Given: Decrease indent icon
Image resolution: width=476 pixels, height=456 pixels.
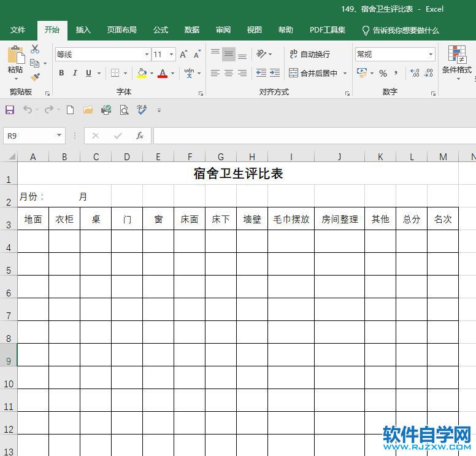Looking at the screenshot, I should tap(261, 73).
